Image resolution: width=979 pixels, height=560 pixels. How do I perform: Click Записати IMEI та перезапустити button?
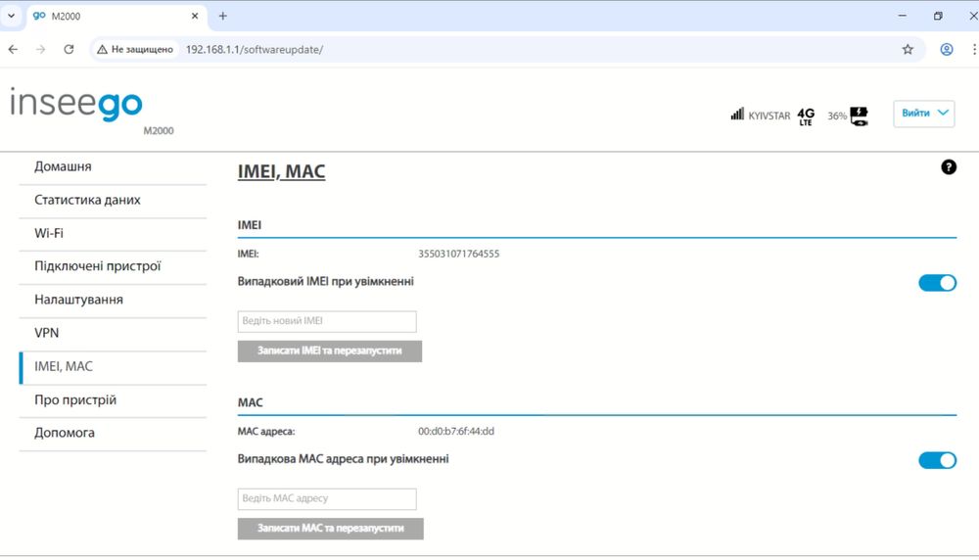330,350
